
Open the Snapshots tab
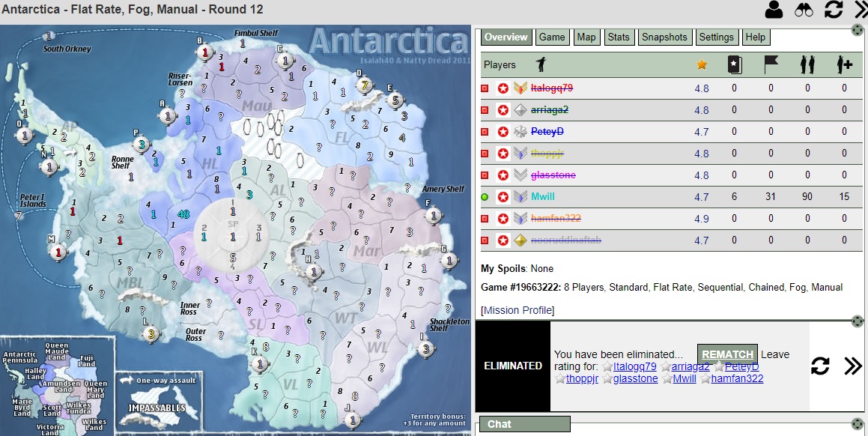click(x=664, y=37)
